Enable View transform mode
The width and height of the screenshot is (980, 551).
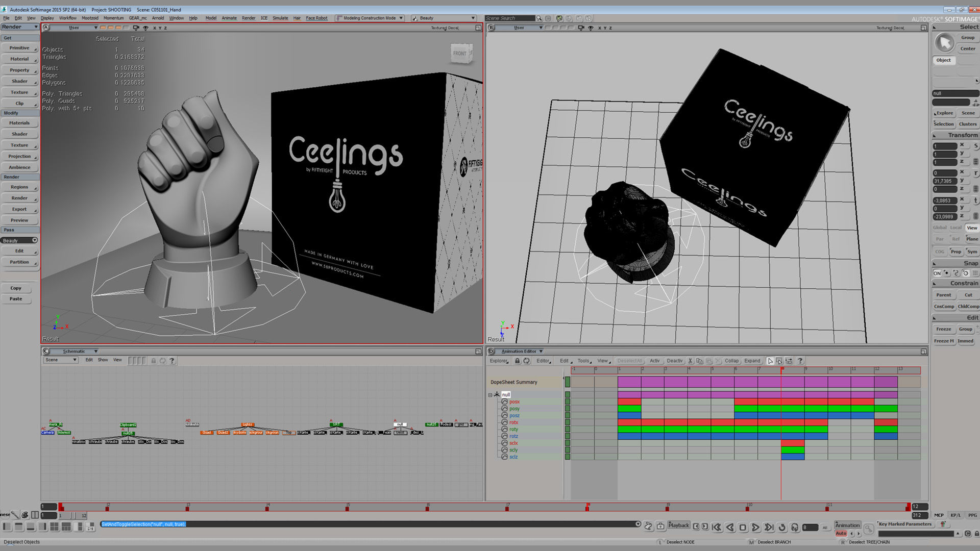pyautogui.click(x=972, y=228)
